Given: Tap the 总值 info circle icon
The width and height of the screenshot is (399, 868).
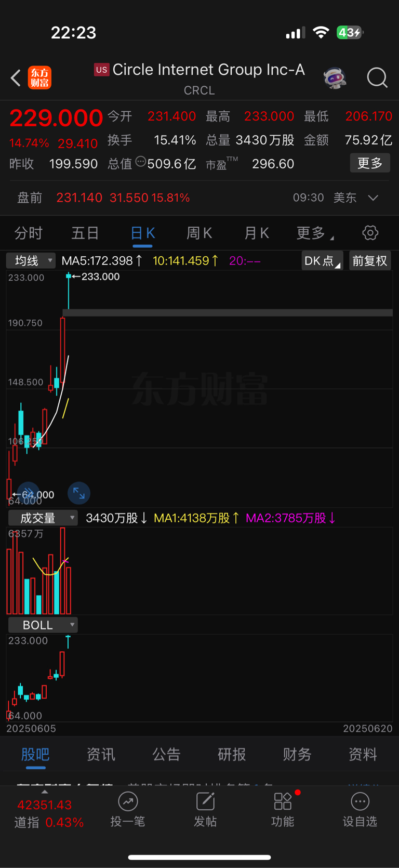Looking at the screenshot, I should coord(140,162).
